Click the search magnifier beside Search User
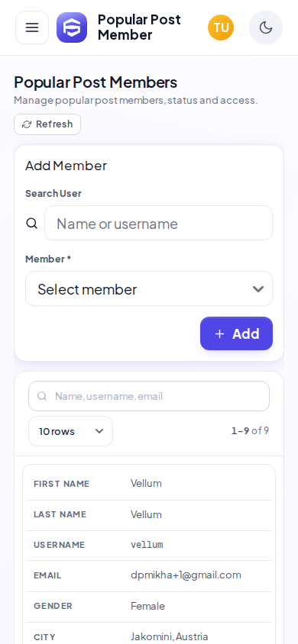298x644 pixels. [31, 224]
